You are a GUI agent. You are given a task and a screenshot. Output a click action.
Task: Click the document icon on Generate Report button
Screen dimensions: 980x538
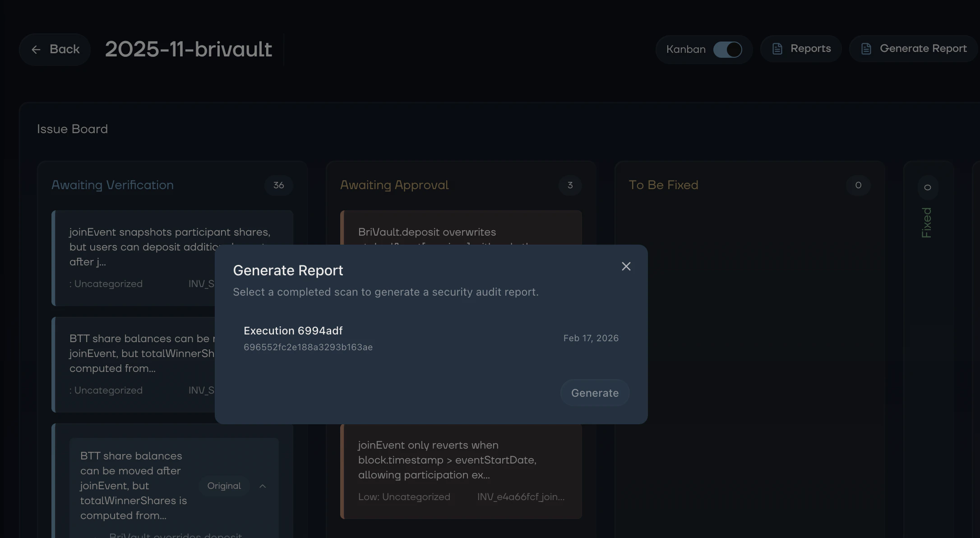[866, 49]
